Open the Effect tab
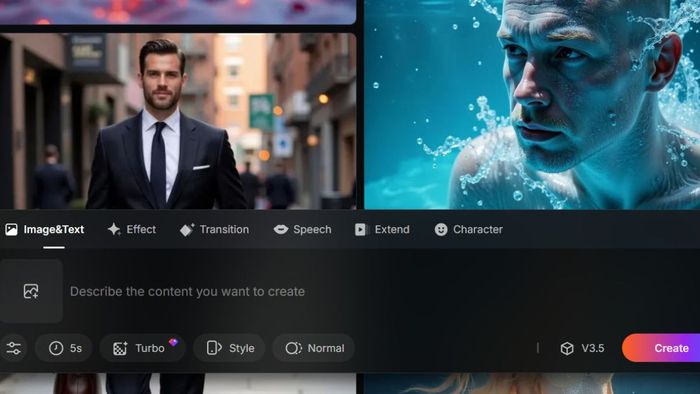 pos(132,229)
